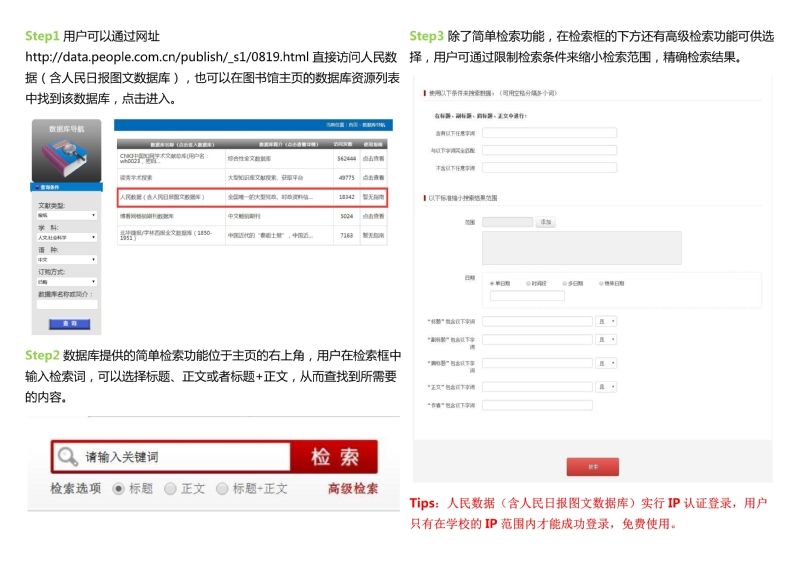
Task: Open the 学科 dropdown
Action: [67, 237]
